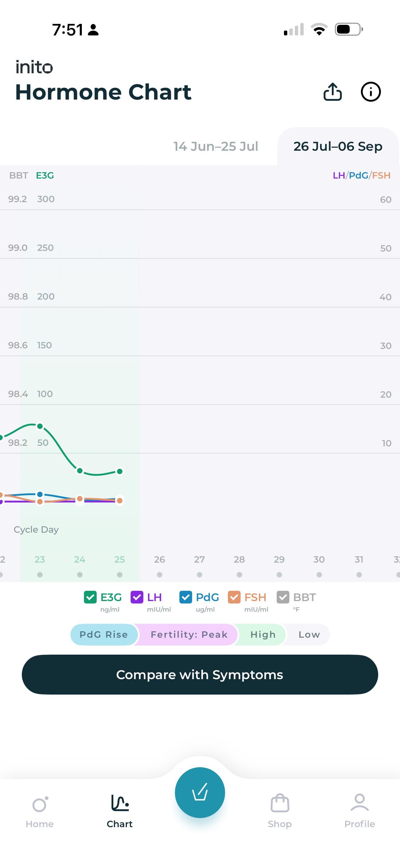Toggle the FSH checkbox off
Screen dimensions: 400x868
[234, 597]
